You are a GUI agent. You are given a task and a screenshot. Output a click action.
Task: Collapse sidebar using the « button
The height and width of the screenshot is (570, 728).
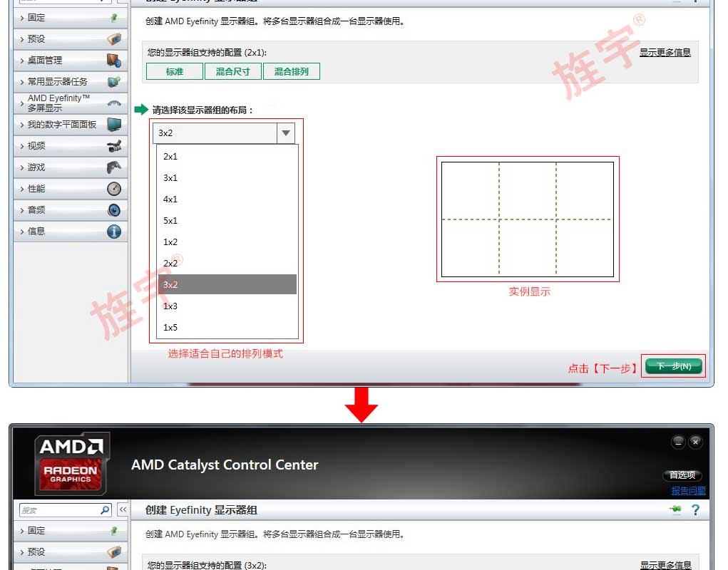pyautogui.click(x=123, y=509)
